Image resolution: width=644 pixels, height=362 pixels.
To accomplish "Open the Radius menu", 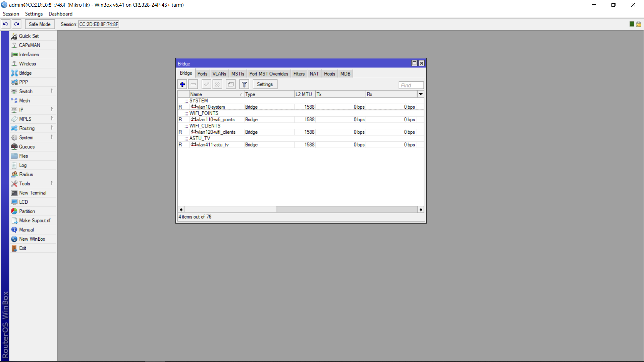I will tap(33, 174).
